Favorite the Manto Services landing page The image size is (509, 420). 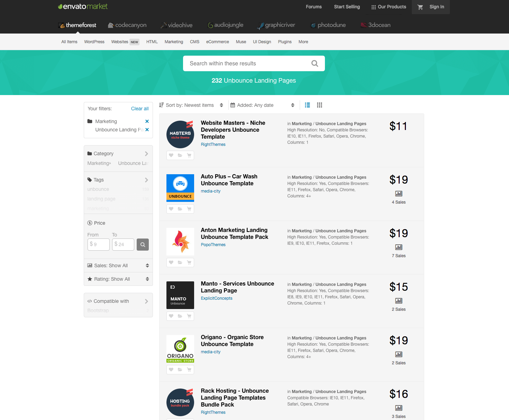[x=171, y=316]
